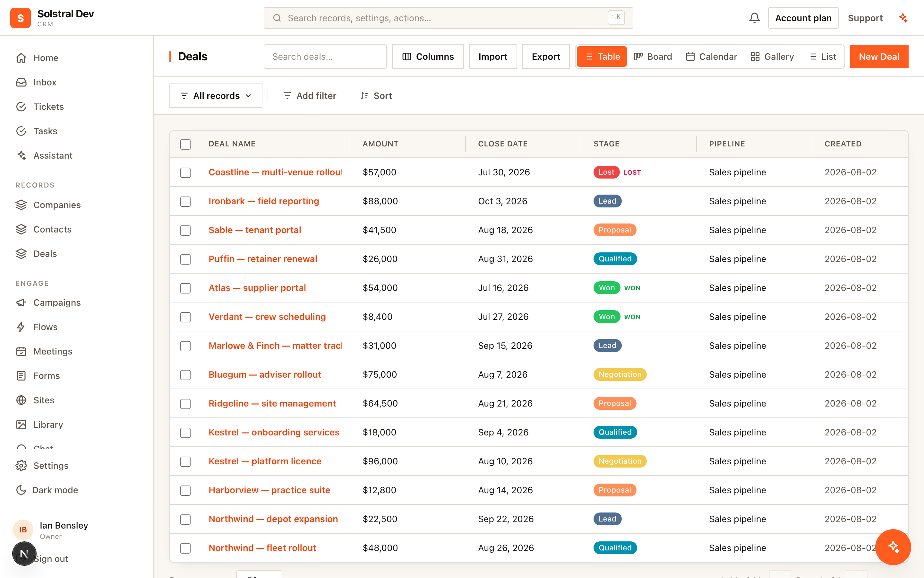The height and width of the screenshot is (578, 924).
Task: Select the Ironbark deal checkbox
Action: (185, 201)
